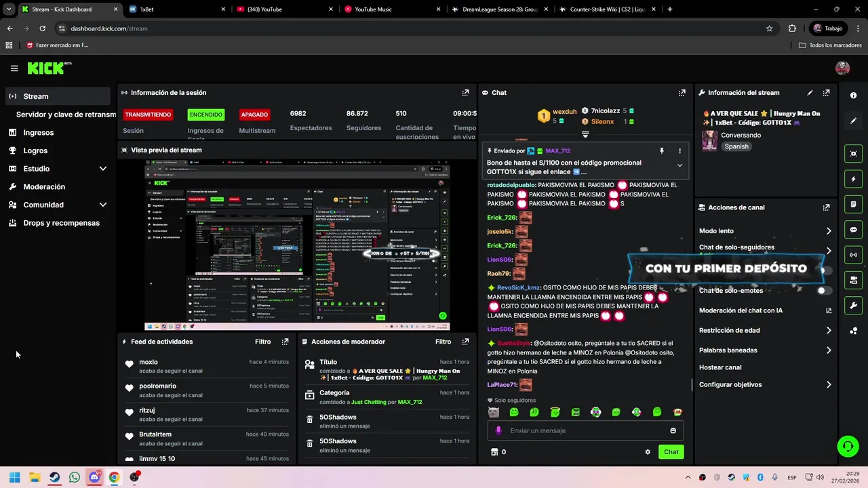Viewport: 868px width, 488px height.
Task: Pop out the Acciones de canal panel
Action: [x=826, y=207]
